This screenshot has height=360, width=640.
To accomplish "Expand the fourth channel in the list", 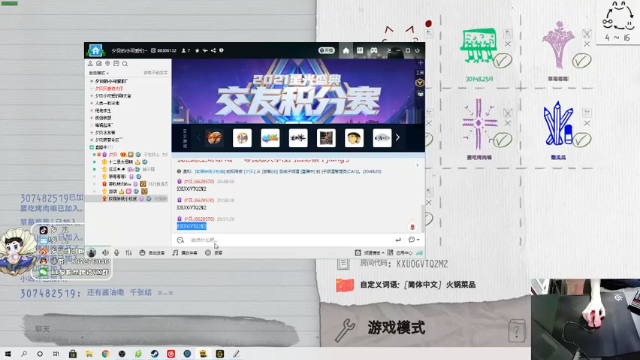I will click(x=91, y=103).
